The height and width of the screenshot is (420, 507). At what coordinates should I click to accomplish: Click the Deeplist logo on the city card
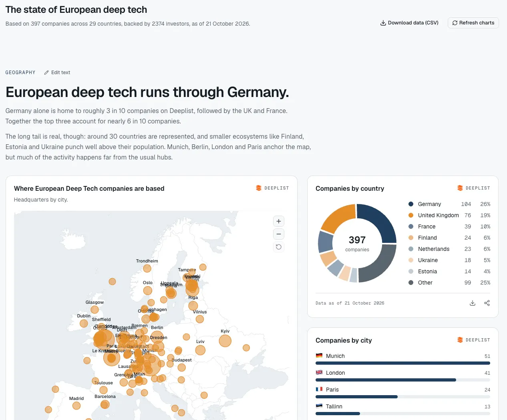coord(474,340)
